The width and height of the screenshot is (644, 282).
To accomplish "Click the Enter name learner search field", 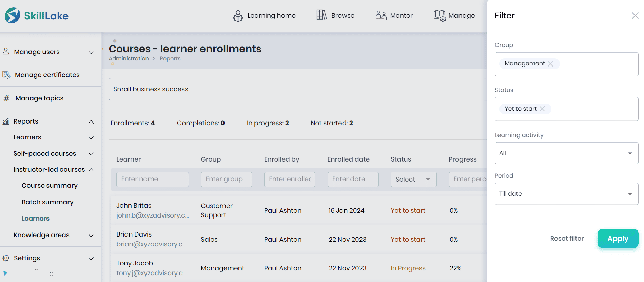I will (x=152, y=179).
